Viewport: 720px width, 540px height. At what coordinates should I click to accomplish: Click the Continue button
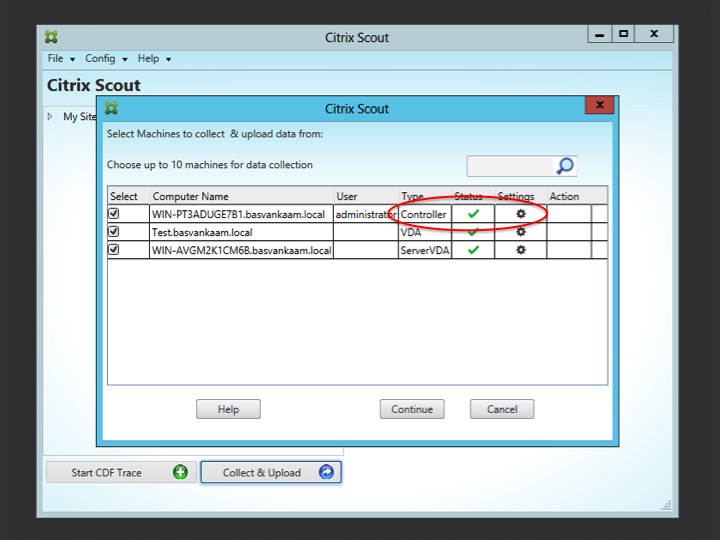[x=412, y=409]
